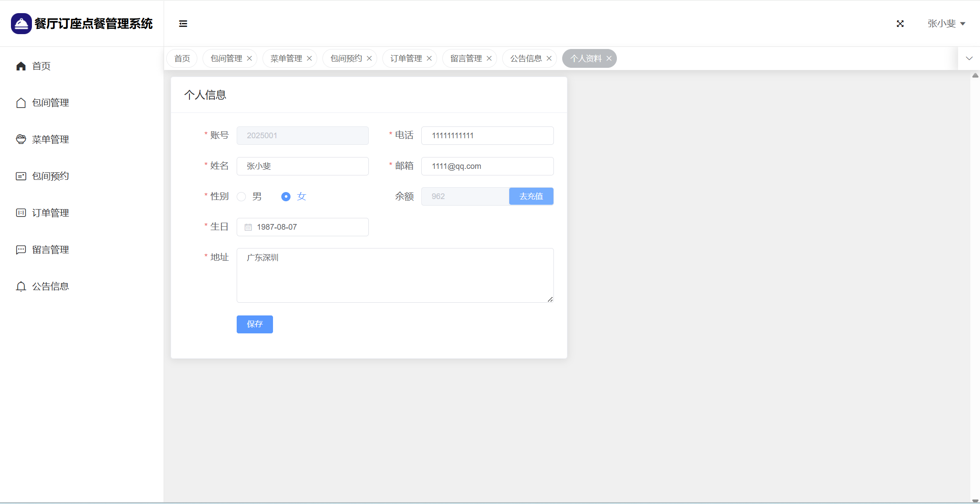Viewport: 980px width, 504px height.
Task: Click the 保存 button
Action: coord(255,324)
